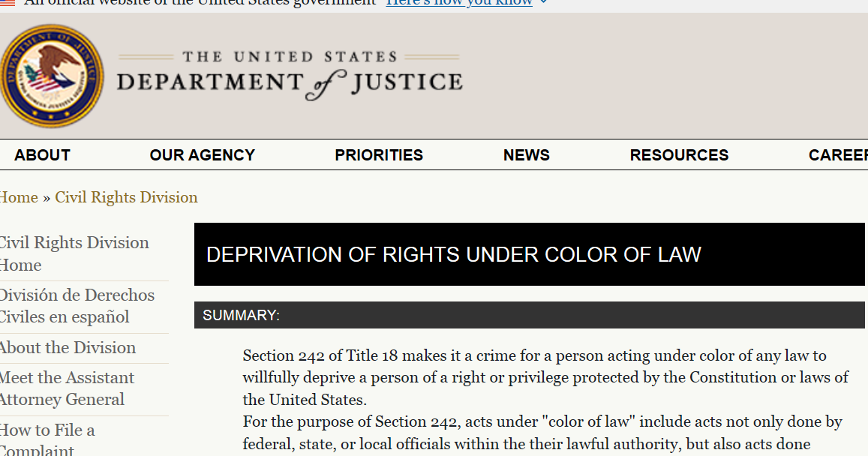
Task: Click the Department of Justice seal
Action: coord(53,75)
